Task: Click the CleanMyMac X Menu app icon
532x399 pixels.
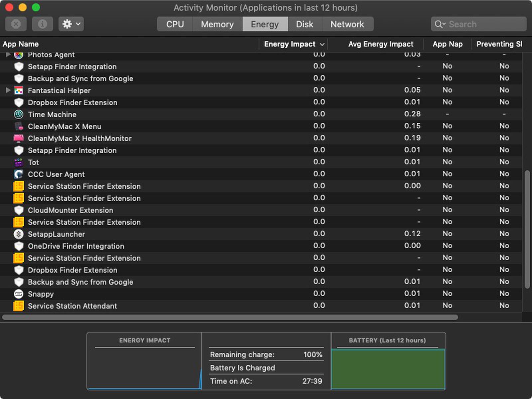Action: pyautogui.click(x=19, y=126)
